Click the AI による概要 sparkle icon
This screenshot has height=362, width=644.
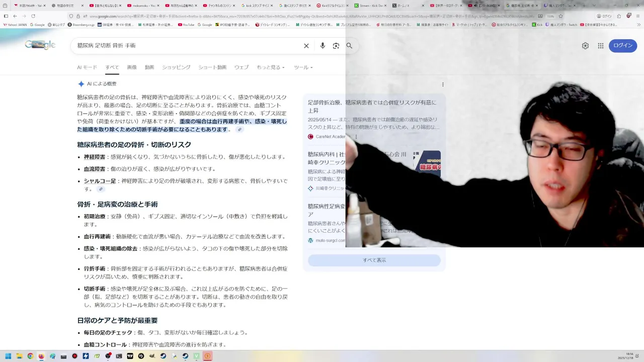pyautogui.click(x=81, y=84)
